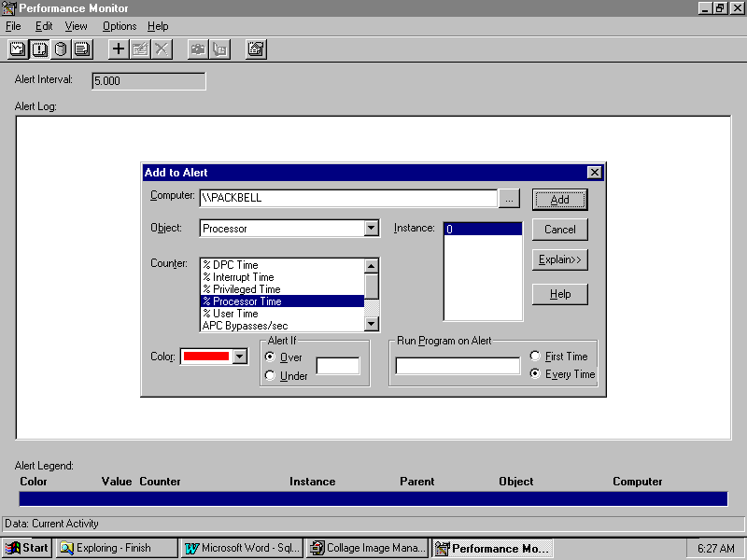Select the Over radio button
Viewport: 747px width, 560px height.
(x=271, y=357)
